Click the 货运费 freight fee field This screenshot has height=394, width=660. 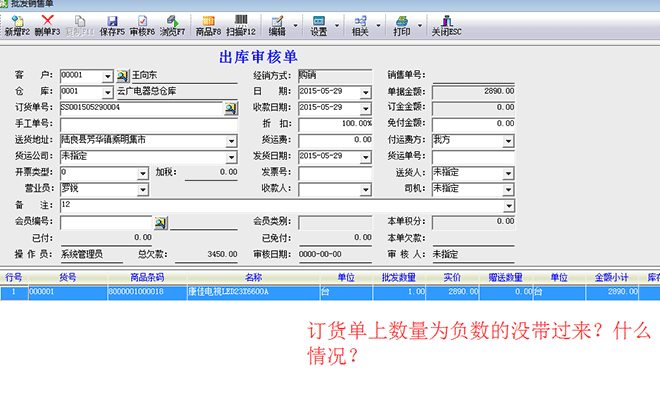tap(335, 141)
